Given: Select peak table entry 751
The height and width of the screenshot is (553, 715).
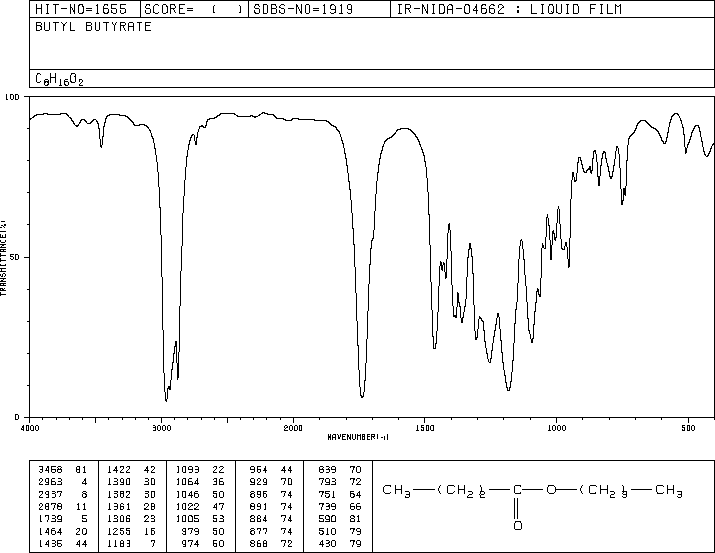Looking at the screenshot, I should click(340, 494).
